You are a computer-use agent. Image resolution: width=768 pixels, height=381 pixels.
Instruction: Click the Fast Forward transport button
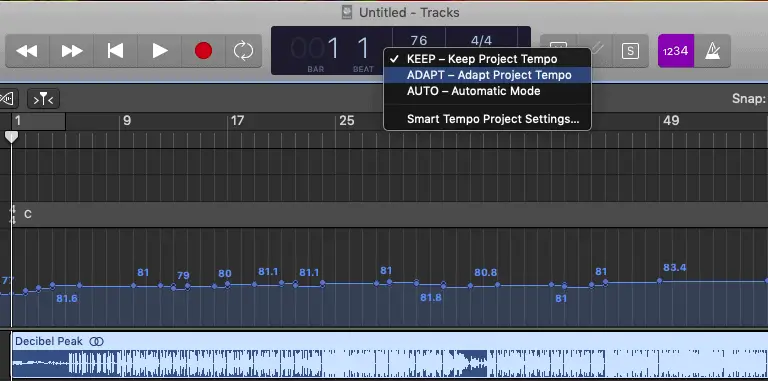pos(72,51)
